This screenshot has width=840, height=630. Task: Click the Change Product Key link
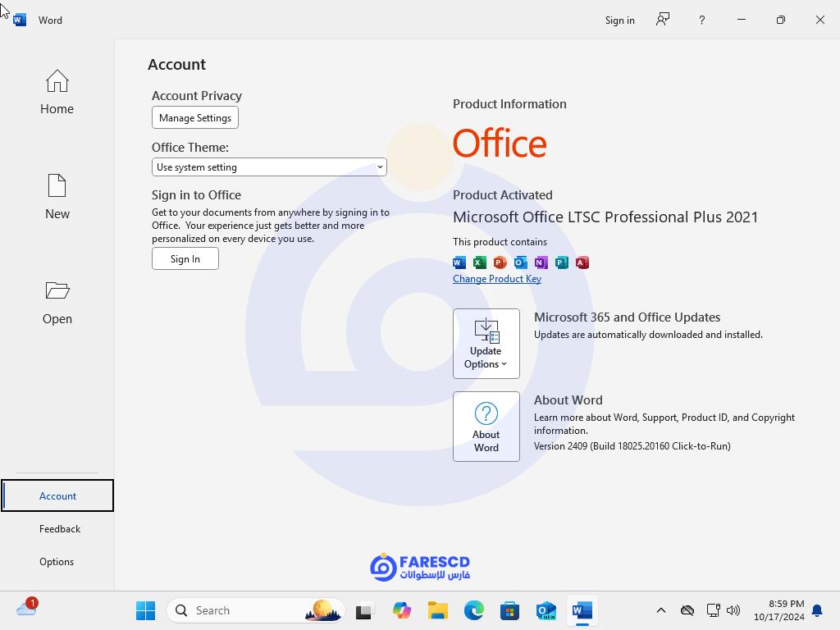click(x=497, y=279)
